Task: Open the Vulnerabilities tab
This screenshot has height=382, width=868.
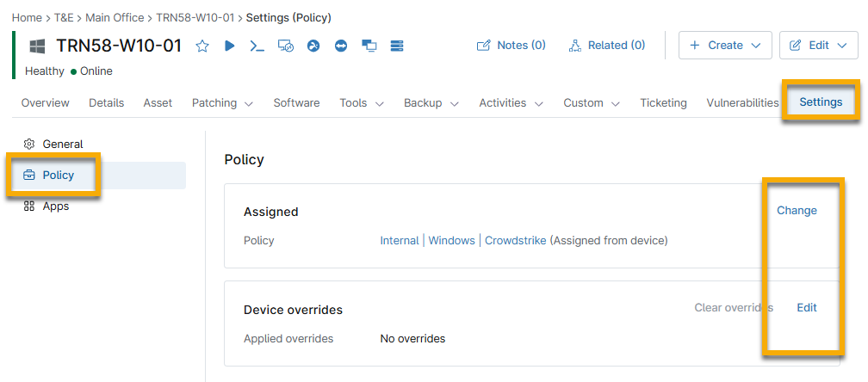Action: [x=742, y=103]
